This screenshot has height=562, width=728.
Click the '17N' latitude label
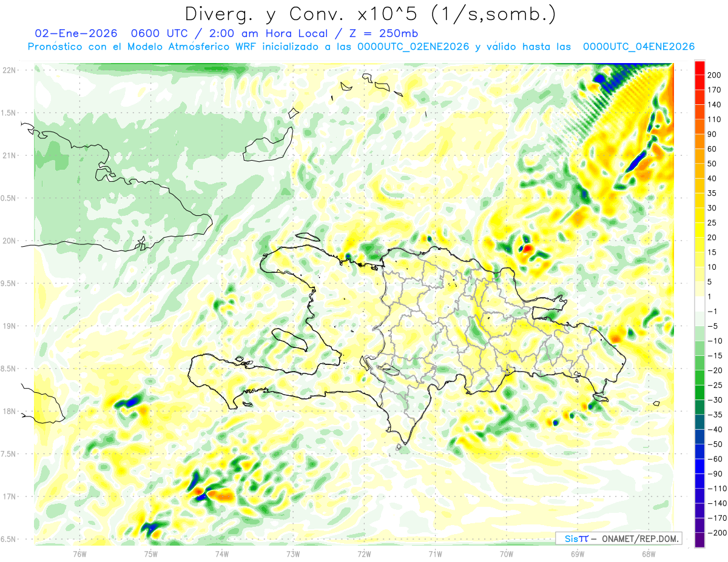point(9,497)
